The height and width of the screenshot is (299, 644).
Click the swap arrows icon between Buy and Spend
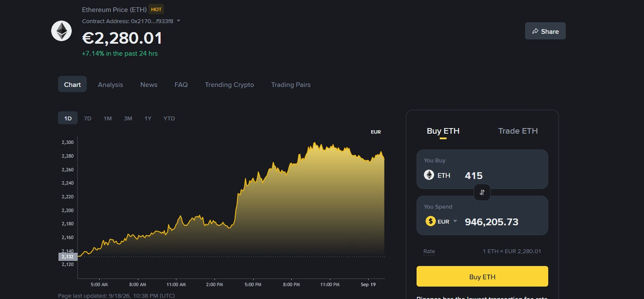point(482,192)
